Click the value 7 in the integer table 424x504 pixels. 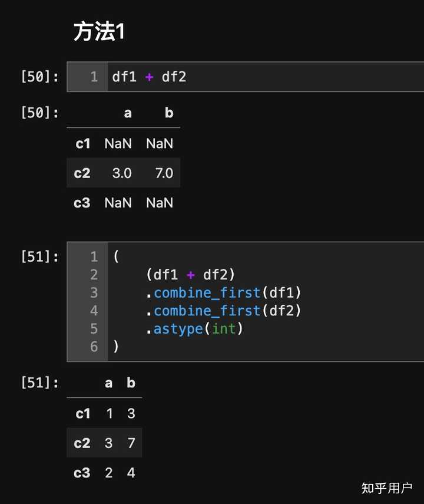click(131, 443)
